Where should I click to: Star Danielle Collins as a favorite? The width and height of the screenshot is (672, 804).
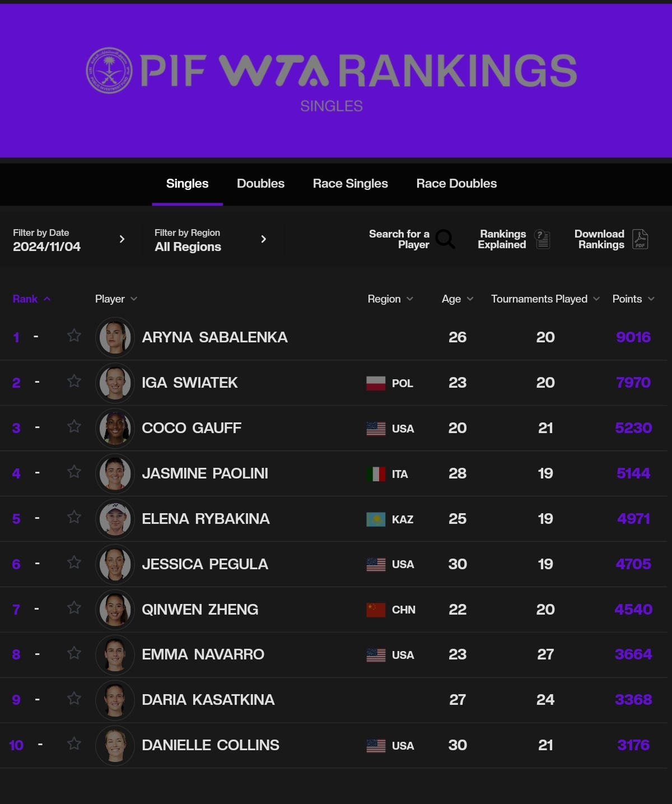pos(74,743)
